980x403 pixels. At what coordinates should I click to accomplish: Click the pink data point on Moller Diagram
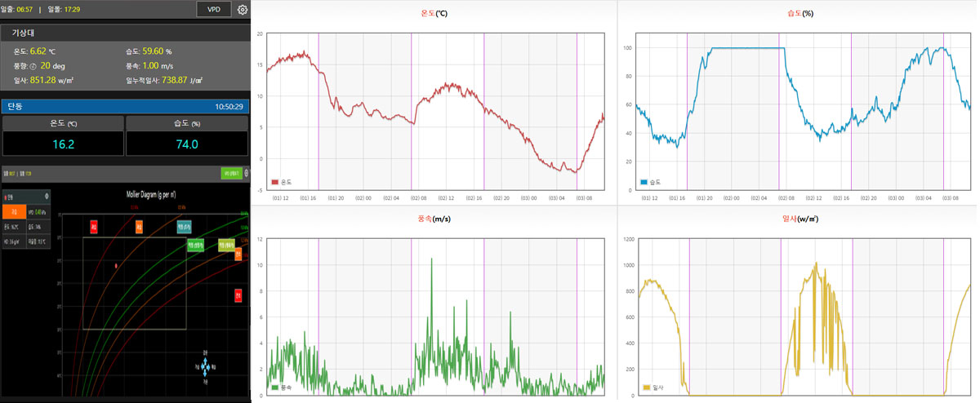(x=116, y=266)
